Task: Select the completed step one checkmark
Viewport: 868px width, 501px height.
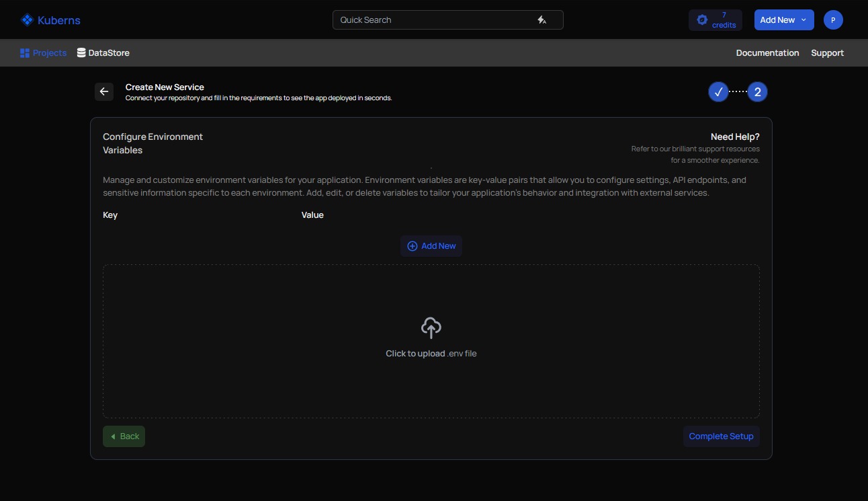Action: 718,92
